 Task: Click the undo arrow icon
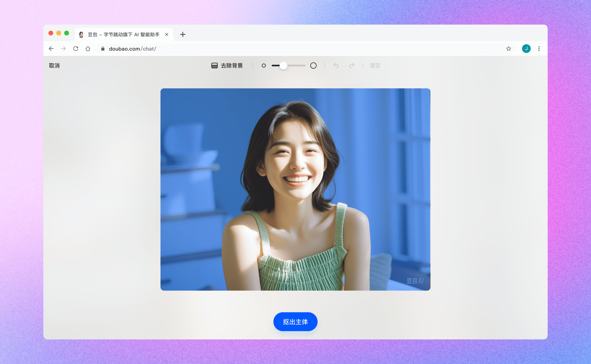click(x=336, y=66)
